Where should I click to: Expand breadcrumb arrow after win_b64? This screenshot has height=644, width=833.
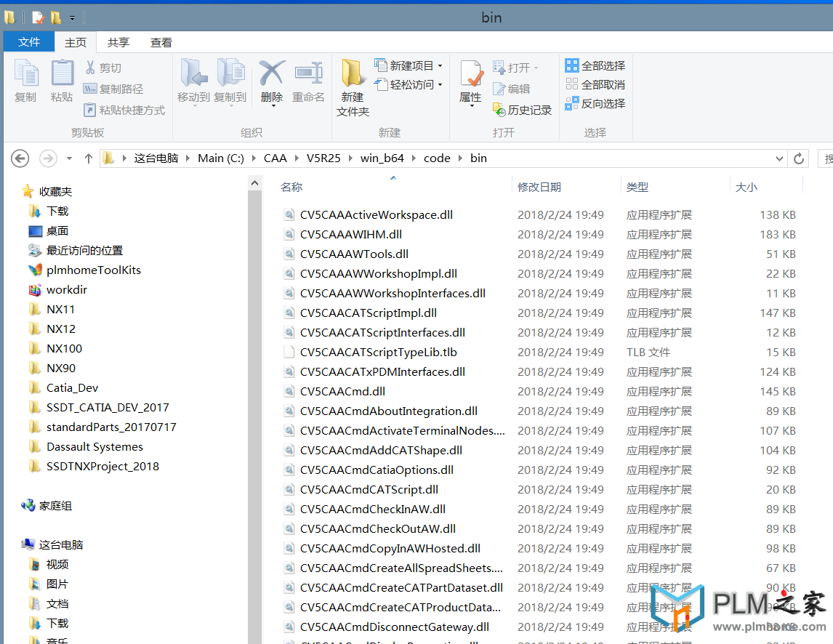click(x=414, y=158)
